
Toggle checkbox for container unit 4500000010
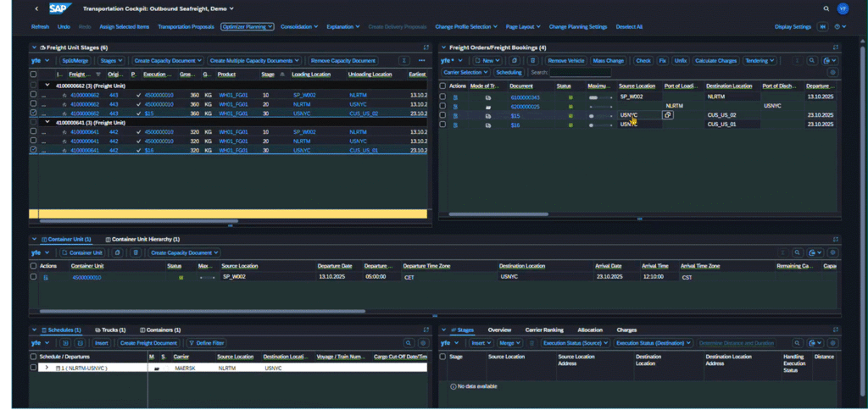(x=33, y=277)
